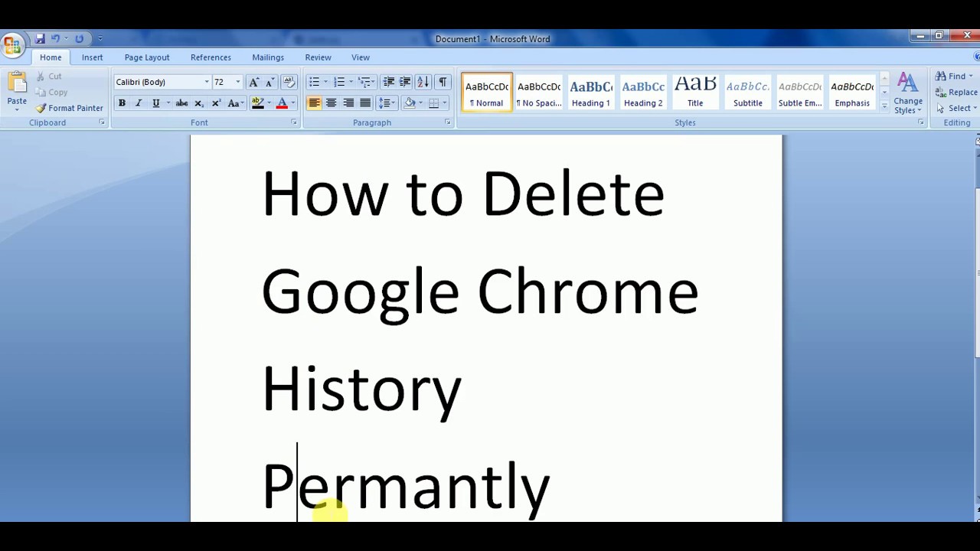Click Increase Indent icon
The width and height of the screenshot is (980, 551).
click(x=405, y=82)
